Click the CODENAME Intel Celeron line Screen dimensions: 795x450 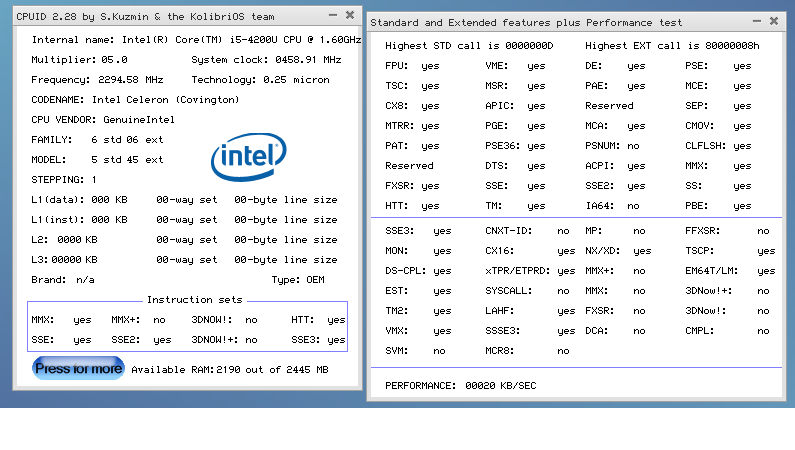(135, 100)
